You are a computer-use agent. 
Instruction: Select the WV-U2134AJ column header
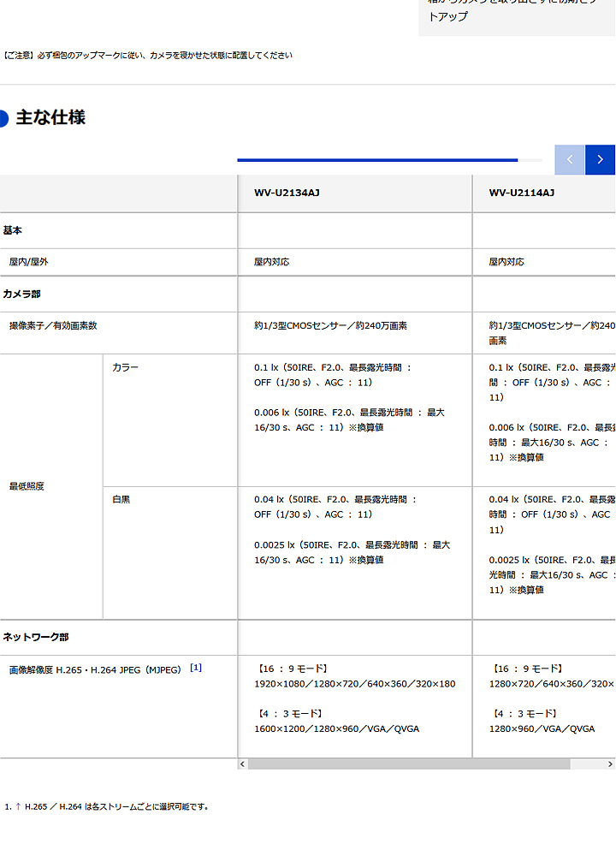point(355,193)
